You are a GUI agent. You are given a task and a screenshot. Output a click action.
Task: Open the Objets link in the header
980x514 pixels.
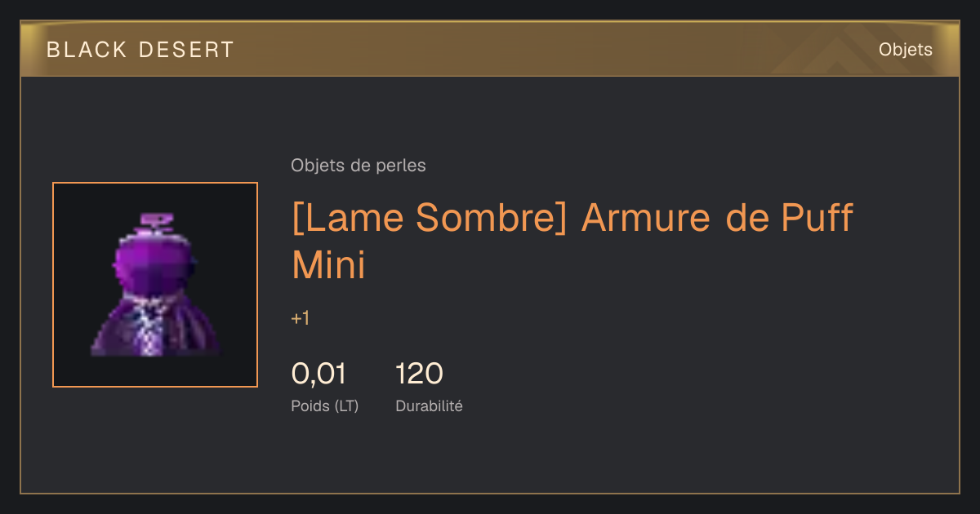[x=905, y=50]
